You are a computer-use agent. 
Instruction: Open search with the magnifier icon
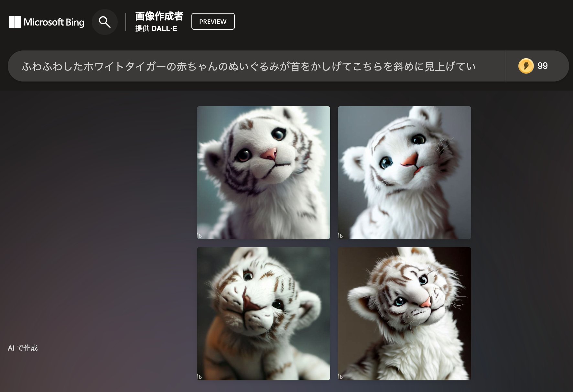click(105, 22)
